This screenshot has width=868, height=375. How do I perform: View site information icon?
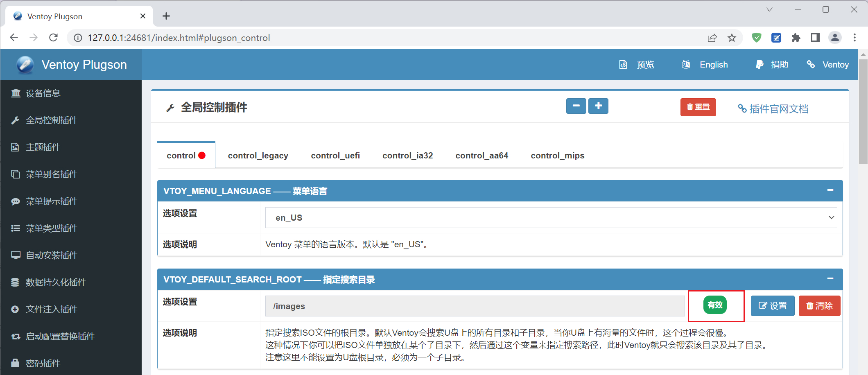(78, 38)
